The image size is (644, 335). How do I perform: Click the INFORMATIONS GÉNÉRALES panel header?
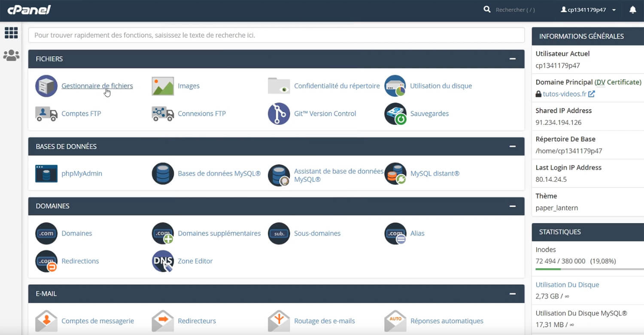pyautogui.click(x=588, y=36)
